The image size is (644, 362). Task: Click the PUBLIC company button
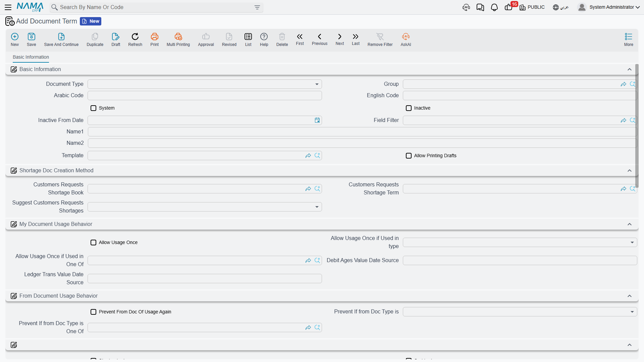pos(532,7)
